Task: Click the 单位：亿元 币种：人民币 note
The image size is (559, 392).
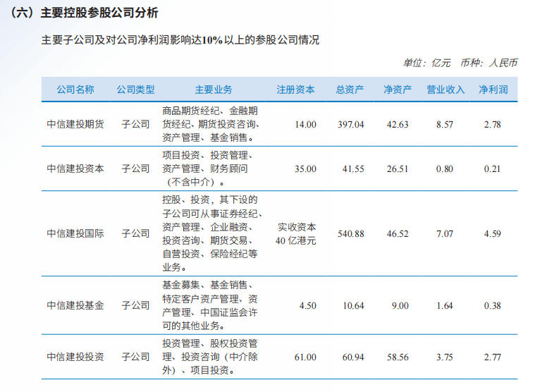Action: pyautogui.click(x=460, y=63)
